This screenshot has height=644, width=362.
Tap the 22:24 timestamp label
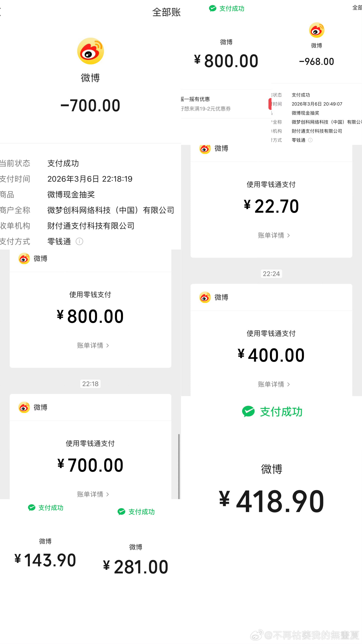point(271,274)
